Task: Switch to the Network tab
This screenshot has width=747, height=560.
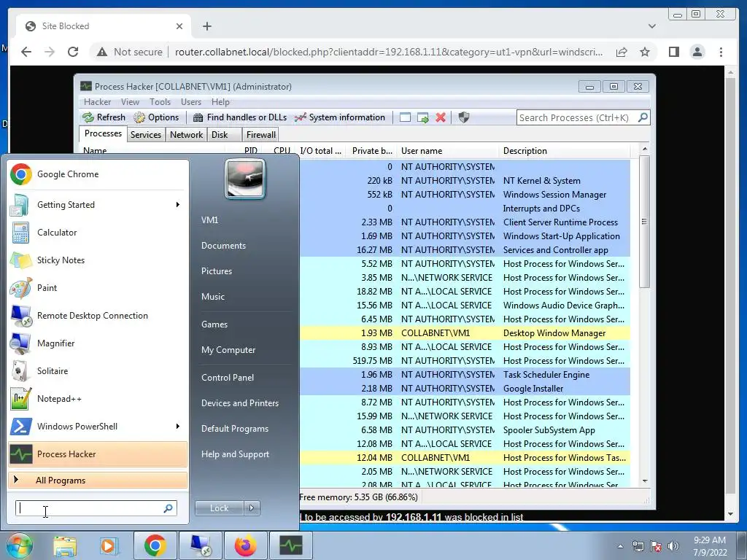Action: [x=186, y=135]
